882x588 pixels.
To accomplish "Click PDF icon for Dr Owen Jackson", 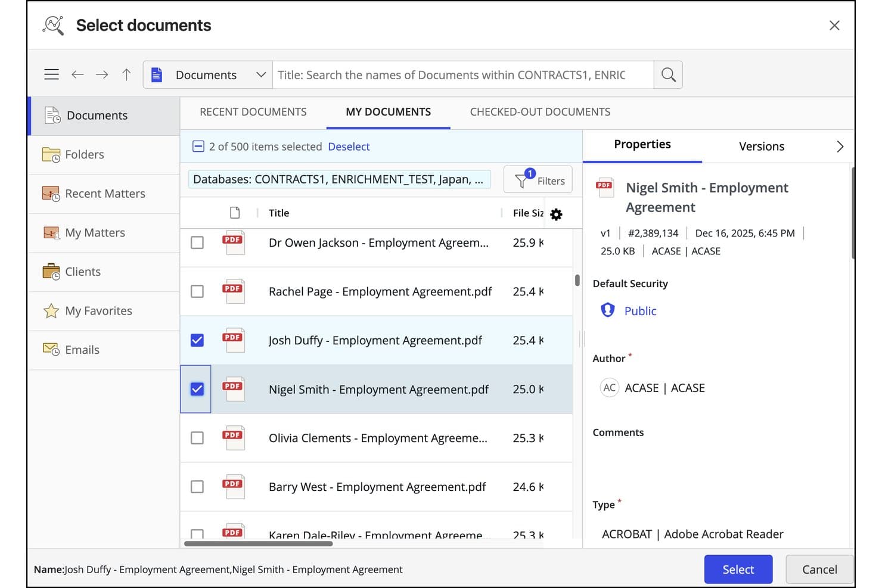I will (x=233, y=242).
